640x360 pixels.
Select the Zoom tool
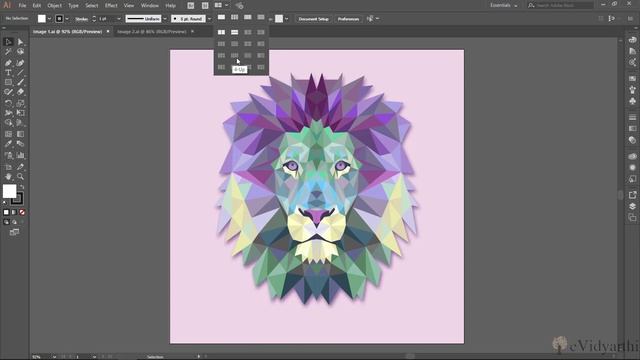(20, 177)
